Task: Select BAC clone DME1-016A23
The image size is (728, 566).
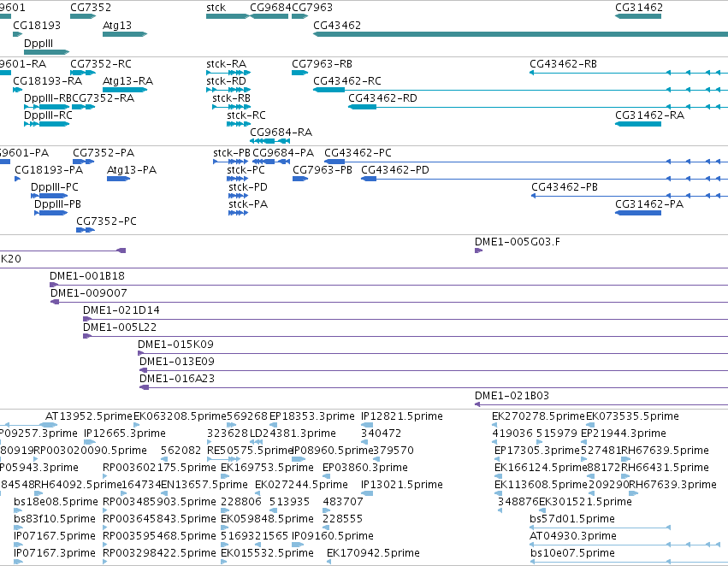Action: click(434, 388)
